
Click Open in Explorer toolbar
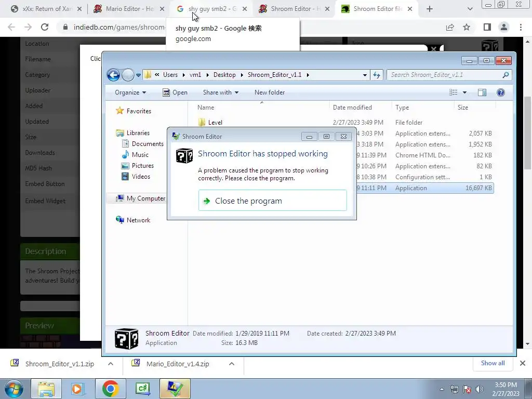(x=175, y=92)
